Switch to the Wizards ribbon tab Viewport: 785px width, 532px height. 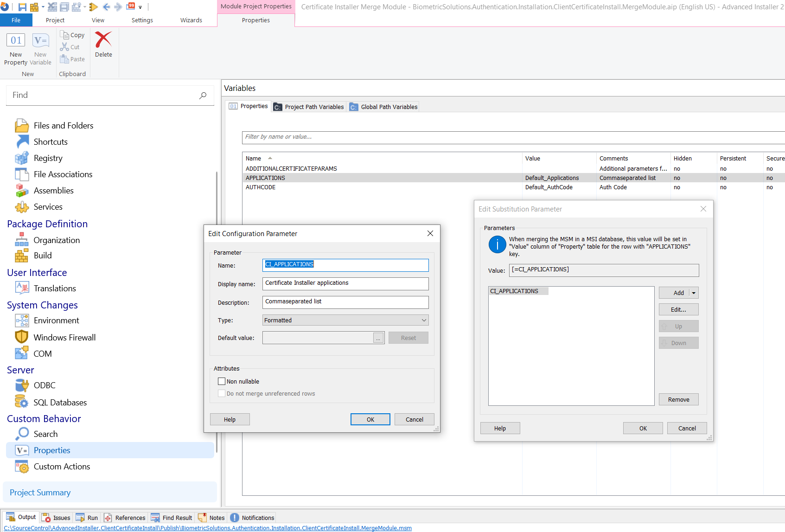191,20
